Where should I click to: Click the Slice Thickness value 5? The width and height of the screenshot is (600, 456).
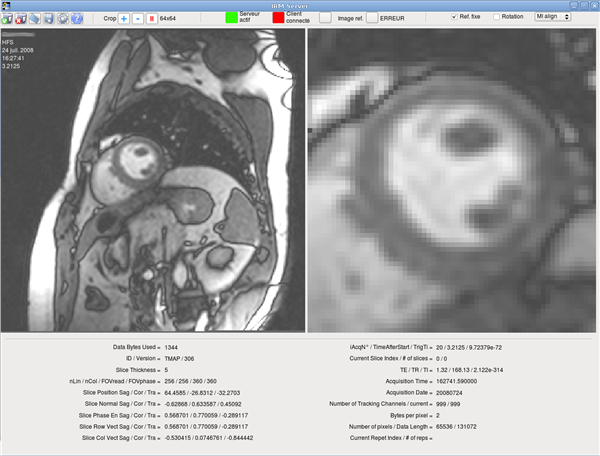(166, 370)
